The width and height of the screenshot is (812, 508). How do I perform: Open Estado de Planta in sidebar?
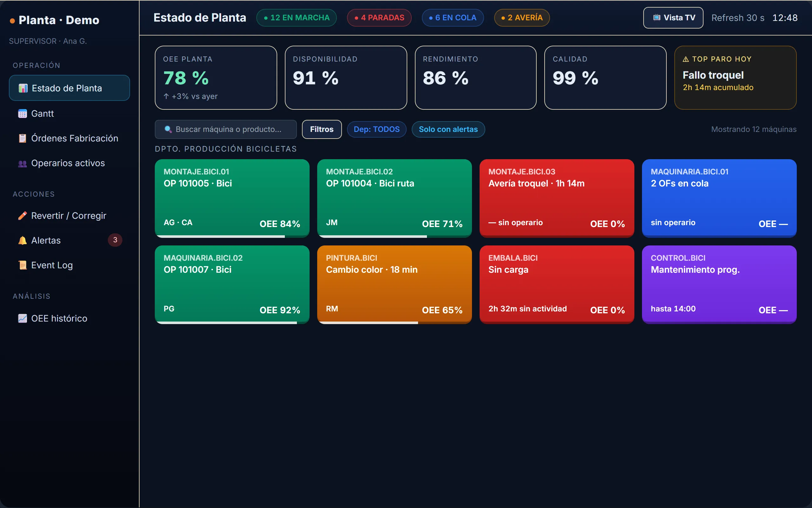(x=69, y=88)
